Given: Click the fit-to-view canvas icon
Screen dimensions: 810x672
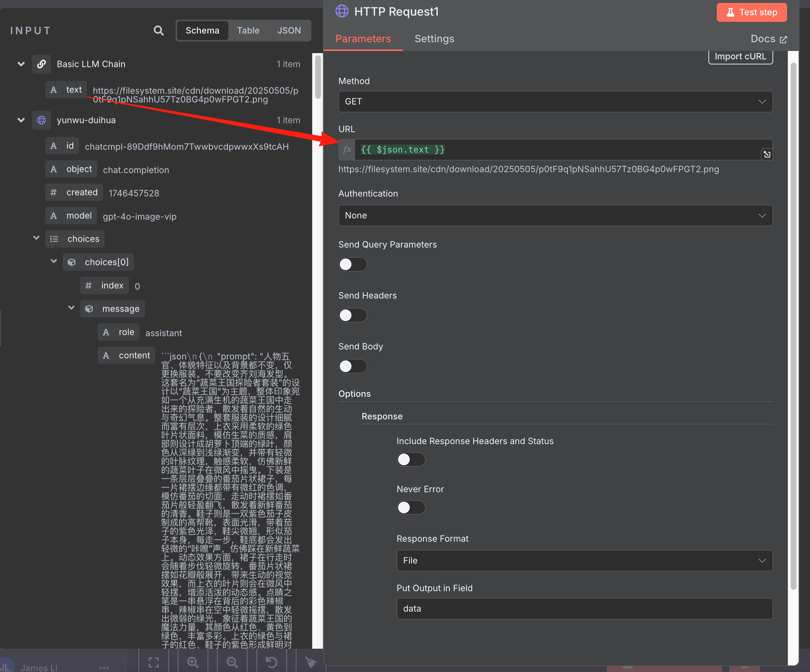Looking at the screenshot, I should 154,663.
